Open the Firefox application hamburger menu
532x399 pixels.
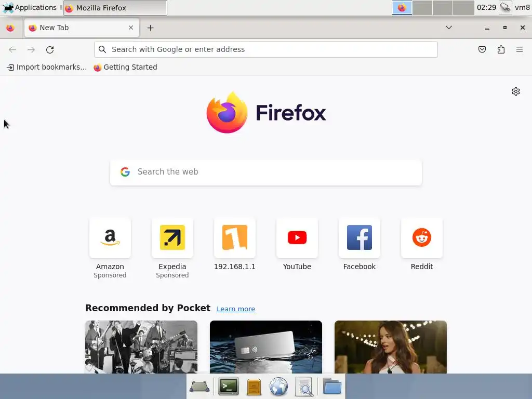520,49
